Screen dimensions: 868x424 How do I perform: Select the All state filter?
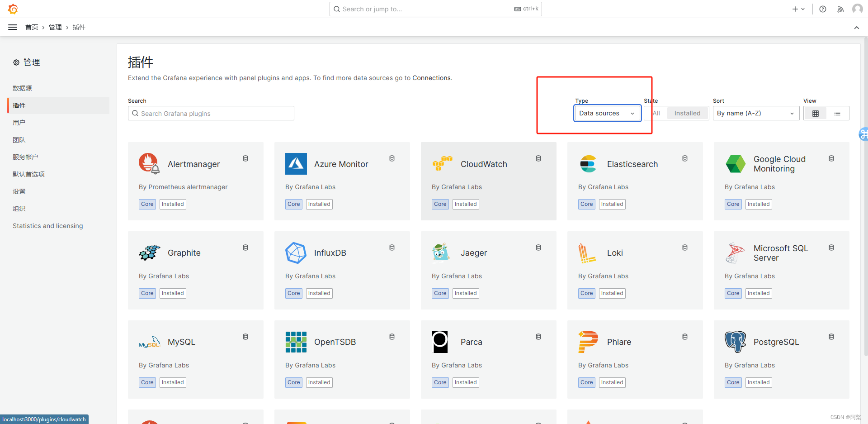pos(656,113)
